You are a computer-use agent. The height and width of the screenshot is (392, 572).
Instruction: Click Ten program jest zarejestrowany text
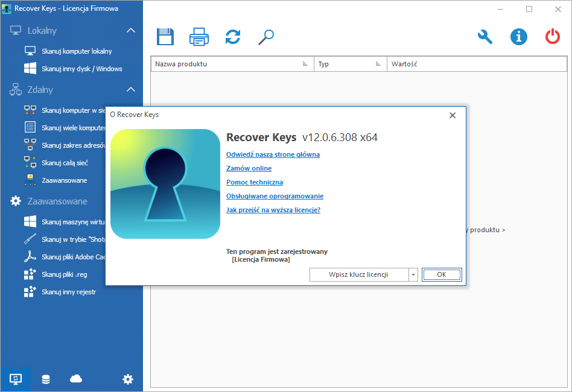[x=277, y=251]
